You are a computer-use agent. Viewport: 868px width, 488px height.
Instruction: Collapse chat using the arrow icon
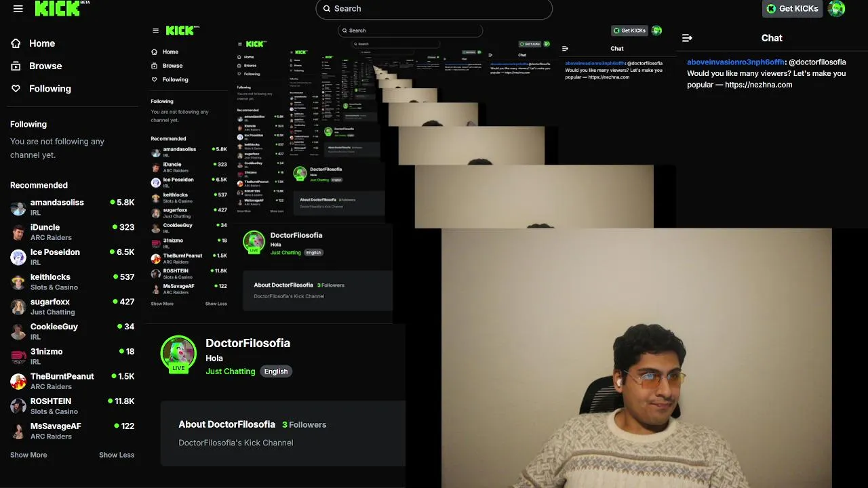pos(687,38)
